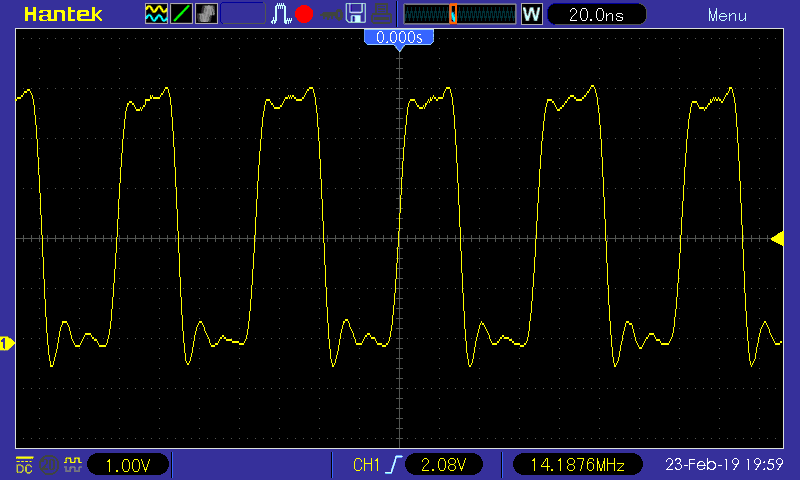Click the printer icon

point(380,14)
